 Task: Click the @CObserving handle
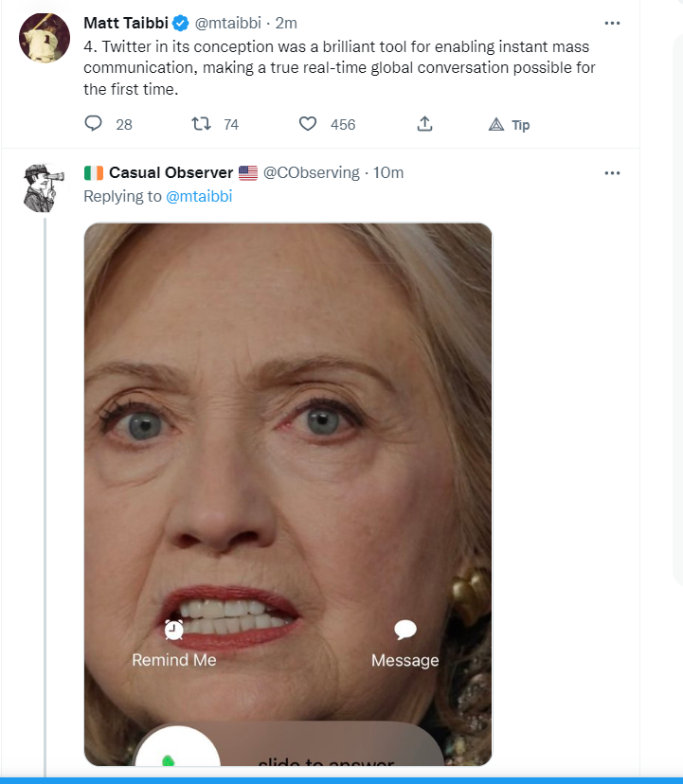click(311, 172)
